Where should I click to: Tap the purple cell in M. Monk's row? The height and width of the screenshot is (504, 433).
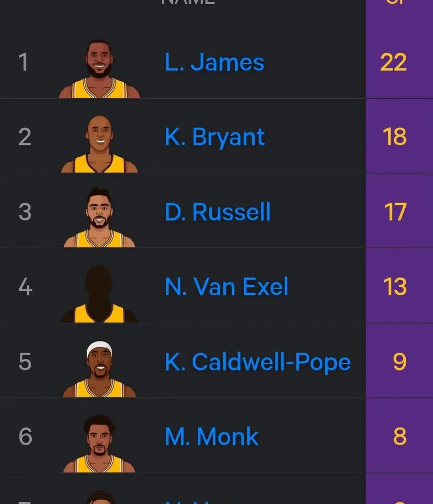399,436
